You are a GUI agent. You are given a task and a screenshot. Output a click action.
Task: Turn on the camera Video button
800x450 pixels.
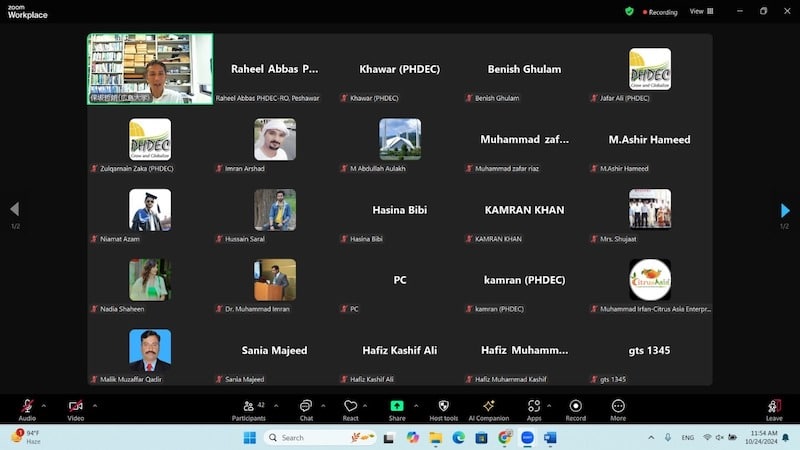click(x=75, y=408)
